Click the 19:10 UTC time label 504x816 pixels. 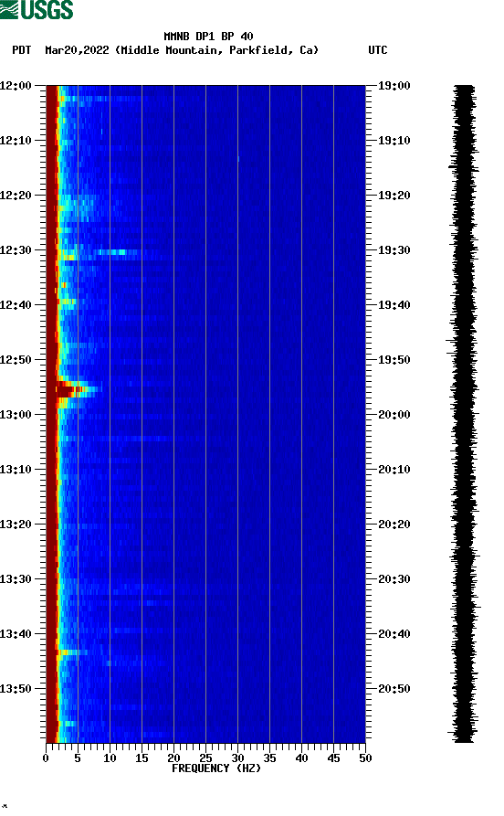(394, 140)
